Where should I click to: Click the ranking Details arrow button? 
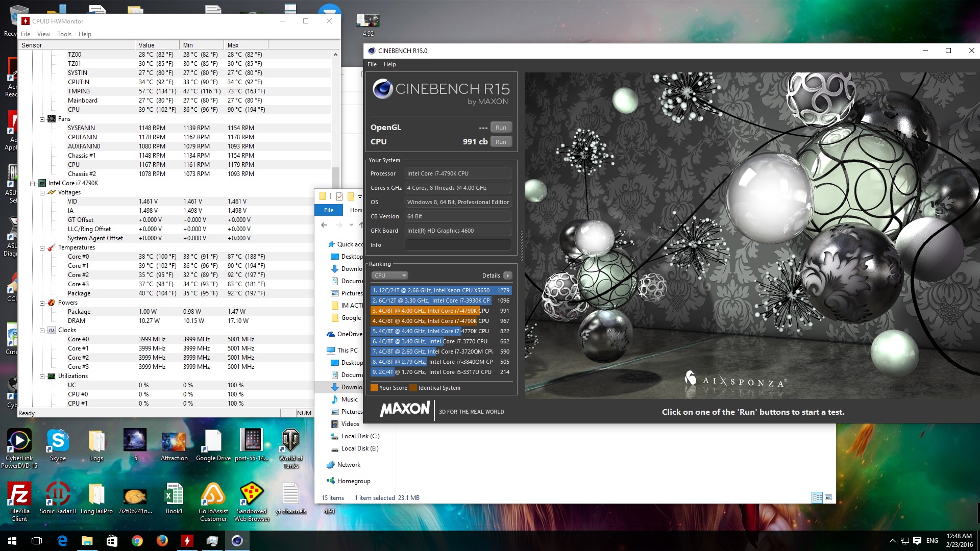[507, 275]
